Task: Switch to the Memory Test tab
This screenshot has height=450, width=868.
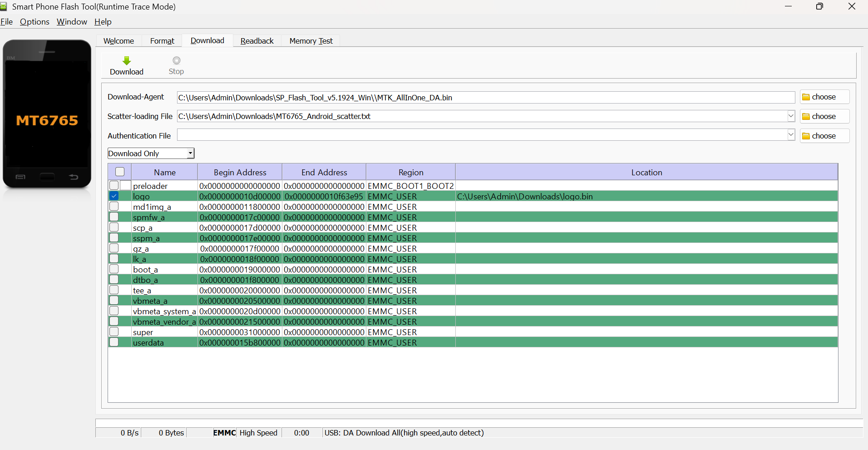Action: coord(311,41)
